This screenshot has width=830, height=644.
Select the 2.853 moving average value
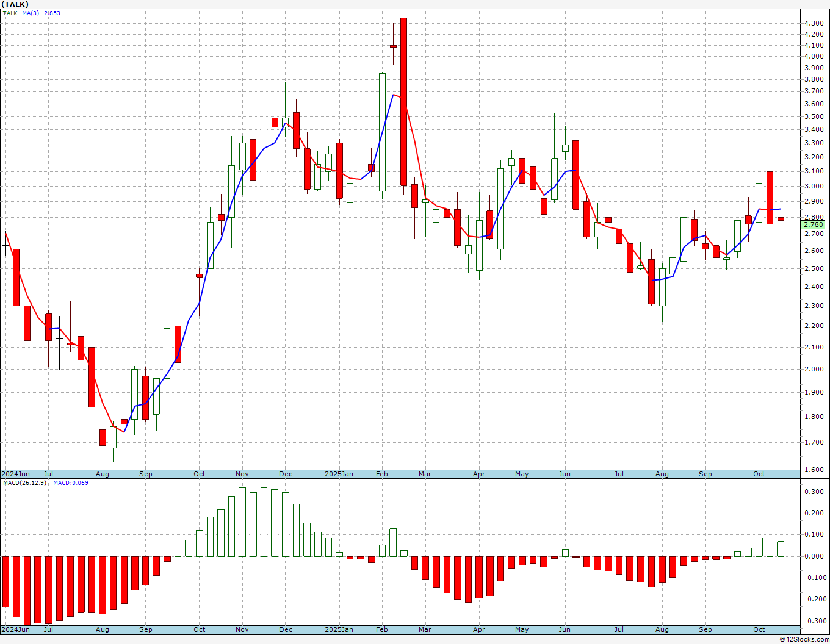pyautogui.click(x=52, y=13)
